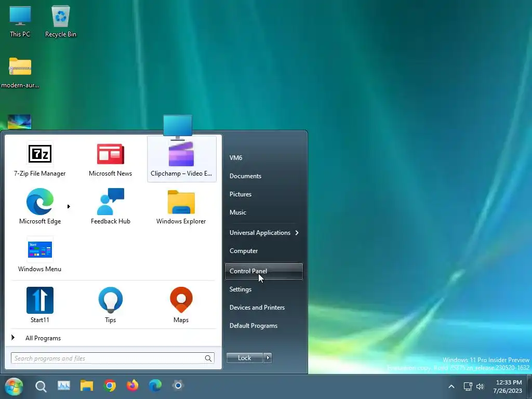Viewport: 532px width, 399px height.
Task: Open the monitor-graph app on taskbar
Action: (64, 386)
